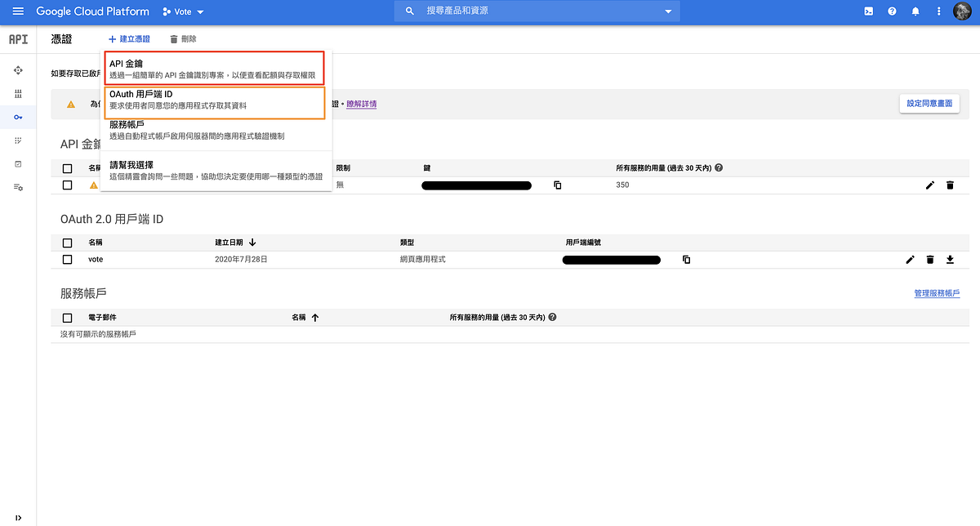Viewport: 980px width, 526px height.
Task: Check the vote OAuth client row checkbox
Action: coord(67,259)
